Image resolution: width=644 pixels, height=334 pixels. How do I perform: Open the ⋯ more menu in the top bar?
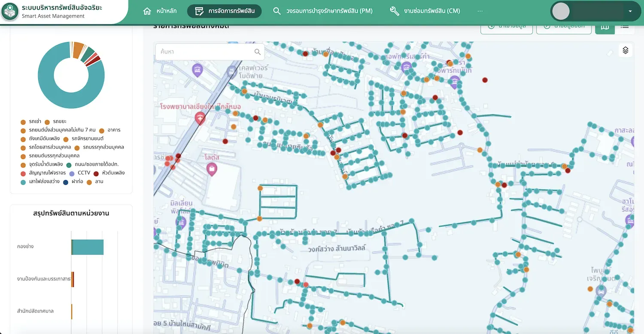pyautogui.click(x=480, y=11)
